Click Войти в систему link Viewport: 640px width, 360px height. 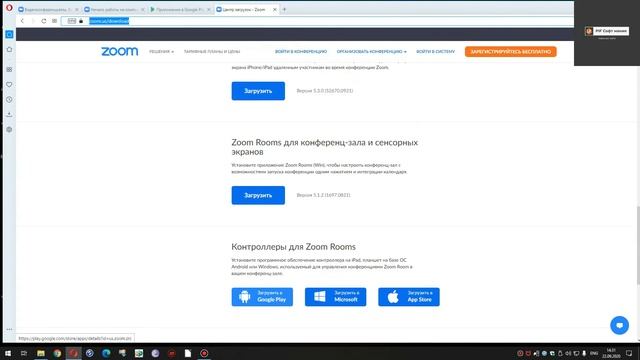point(436,51)
